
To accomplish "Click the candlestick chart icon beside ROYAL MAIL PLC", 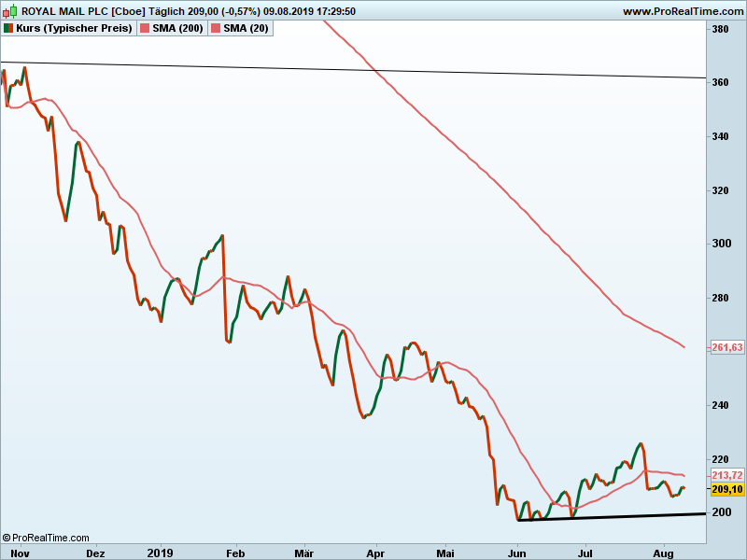I will [9, 11].
